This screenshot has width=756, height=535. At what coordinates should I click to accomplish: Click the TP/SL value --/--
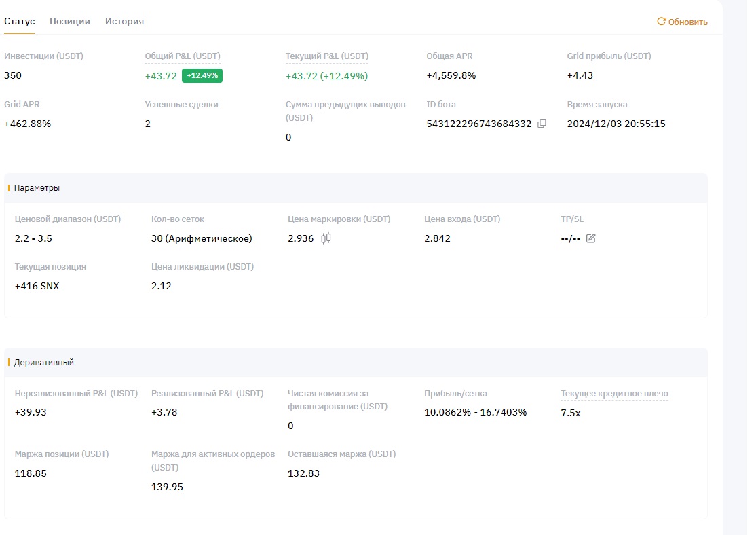(x=570, y=238)
